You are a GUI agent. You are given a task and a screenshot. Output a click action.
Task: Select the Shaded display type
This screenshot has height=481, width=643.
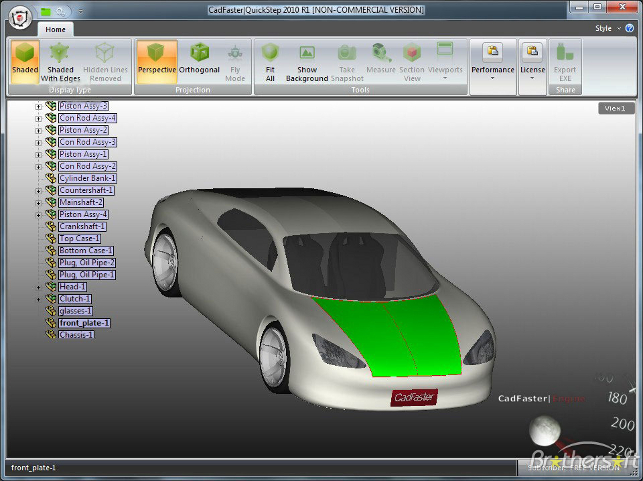[25, 62]
